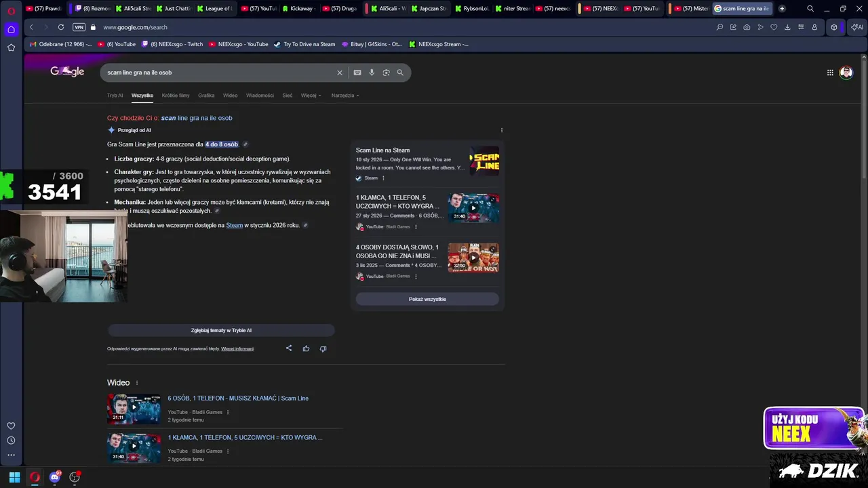Go back to the previous page

coord(31,27)
